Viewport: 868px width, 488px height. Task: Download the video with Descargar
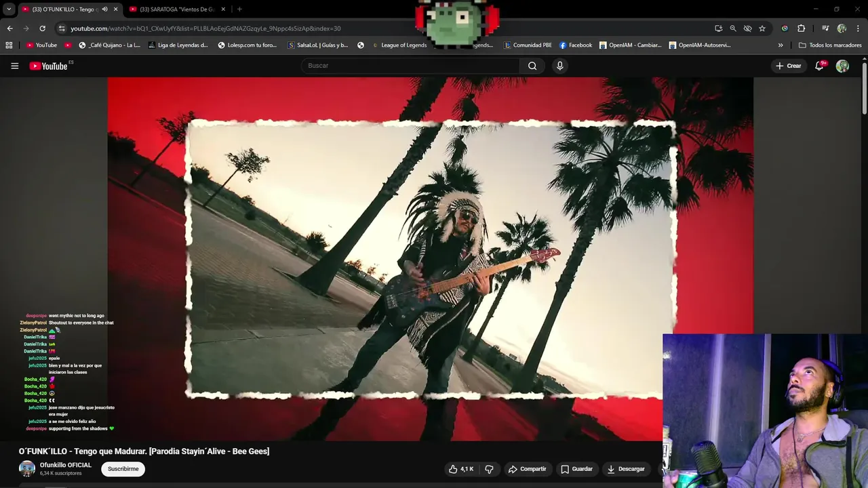point(626,469)
